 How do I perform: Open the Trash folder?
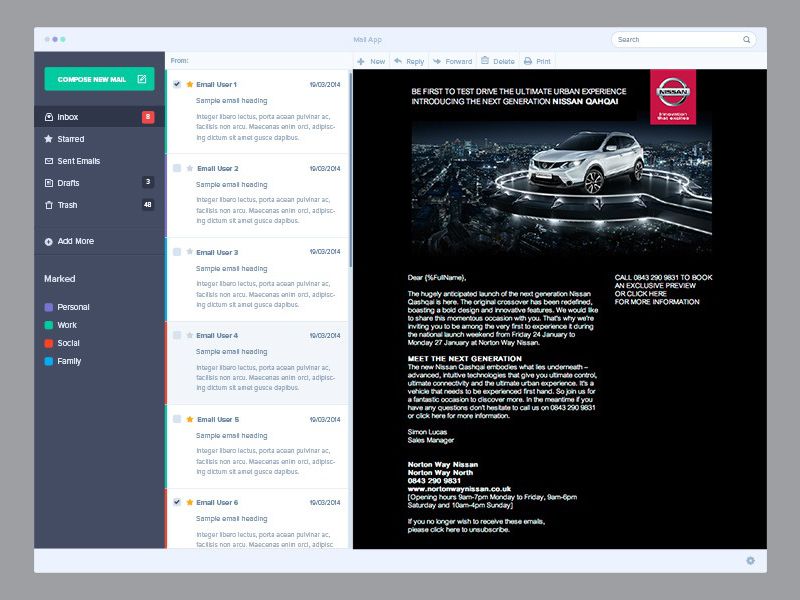[x=99, y=205]
